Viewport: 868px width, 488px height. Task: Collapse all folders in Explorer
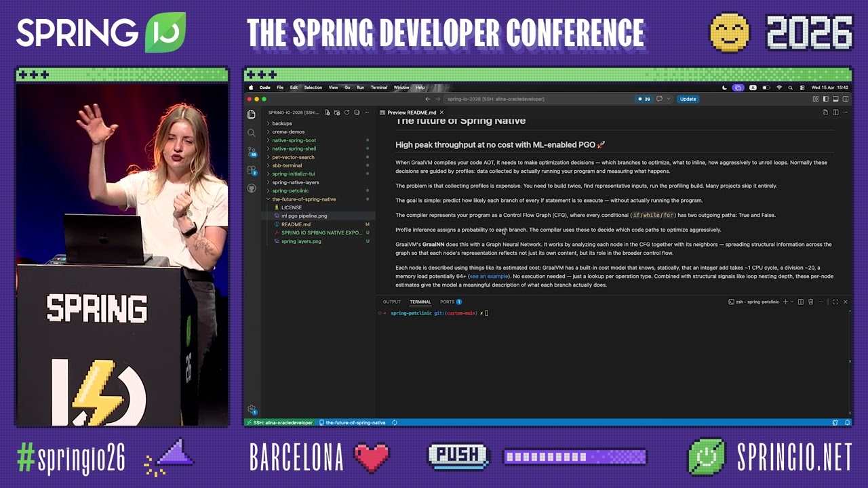point(357,113)
